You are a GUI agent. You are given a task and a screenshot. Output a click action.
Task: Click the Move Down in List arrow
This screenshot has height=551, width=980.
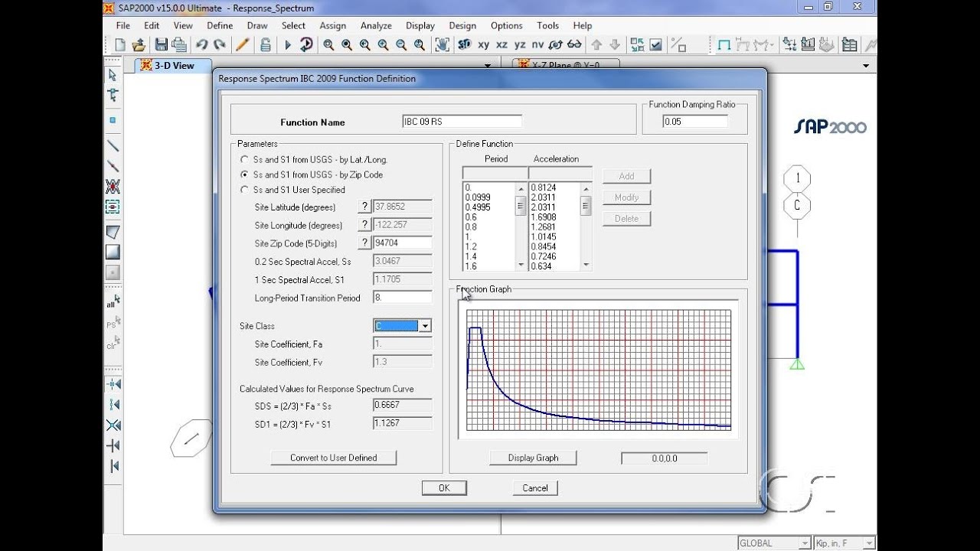(x=615, y=45)
